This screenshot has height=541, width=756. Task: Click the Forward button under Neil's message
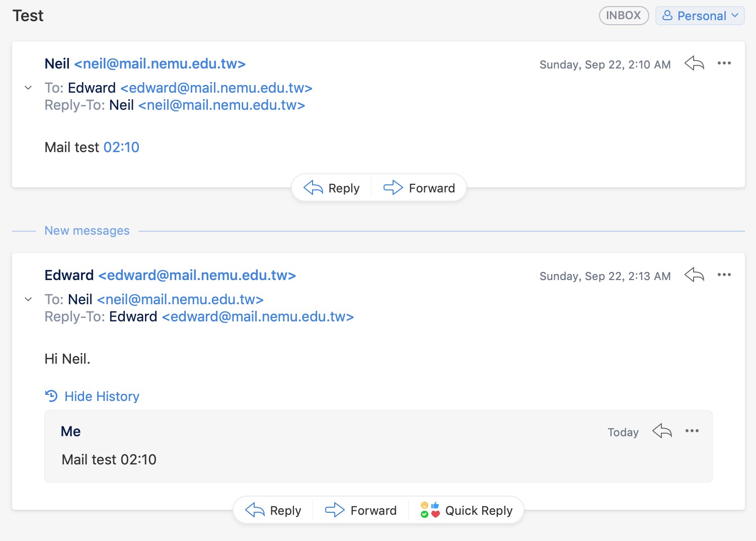click(x=419, y=188)
